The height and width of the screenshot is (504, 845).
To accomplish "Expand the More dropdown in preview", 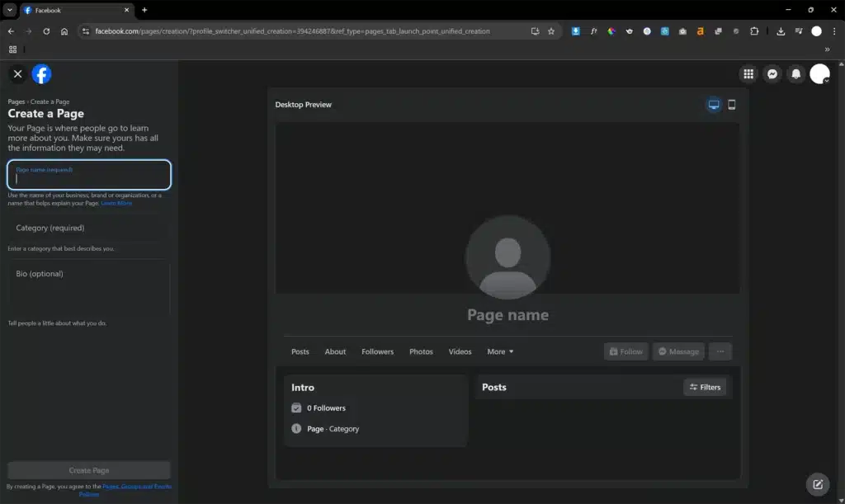I will pos(500,351).
